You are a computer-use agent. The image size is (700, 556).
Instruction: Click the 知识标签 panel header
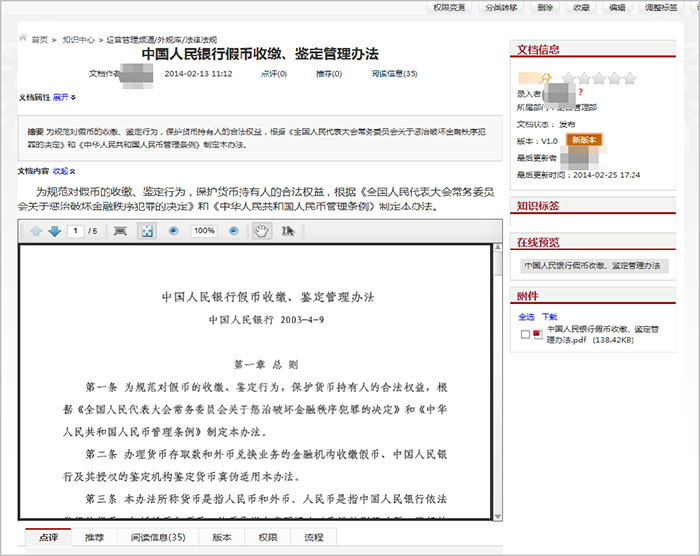point(593,206)
